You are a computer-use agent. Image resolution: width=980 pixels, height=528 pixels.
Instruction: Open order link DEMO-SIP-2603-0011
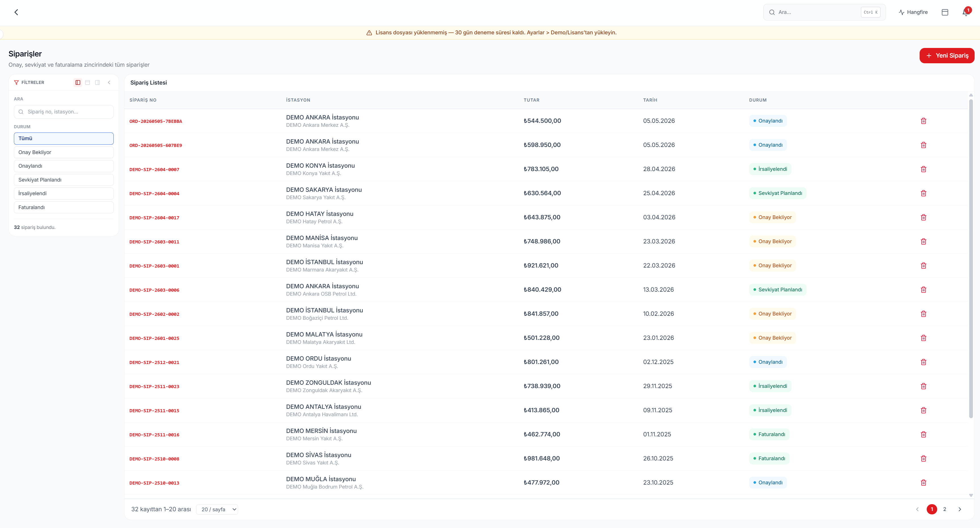click(x=154, y=242)
